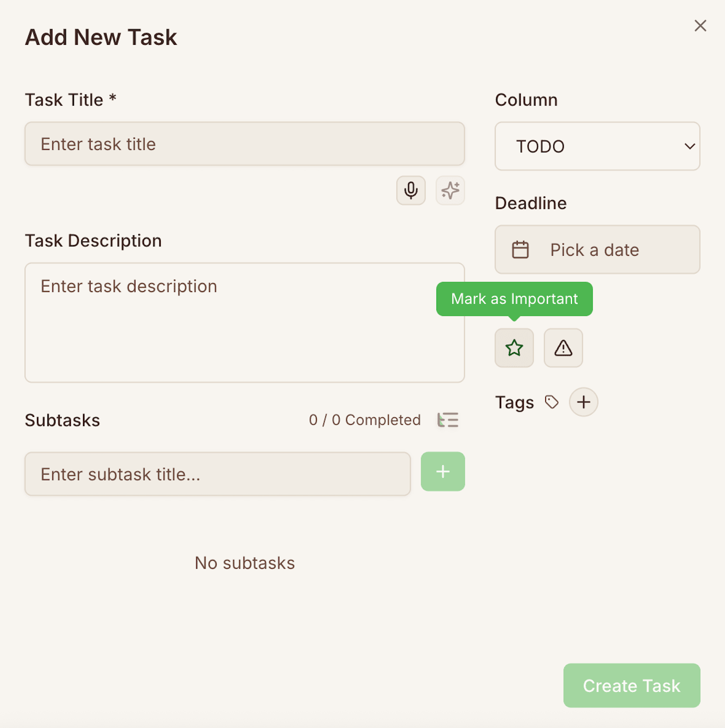The height and width of the screenshot is (728, 725).
Task: Toggle the Mark as Important star
Action: pos(514,348)
